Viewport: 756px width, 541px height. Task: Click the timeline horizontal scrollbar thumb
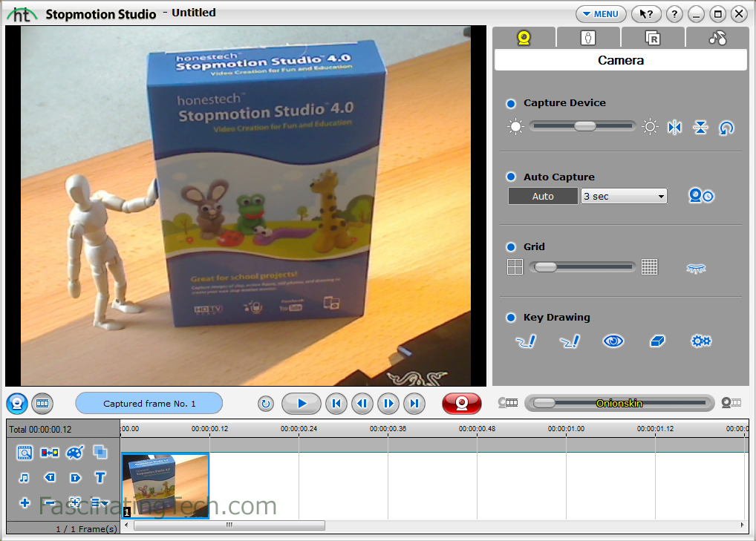[x=229, y=525]
